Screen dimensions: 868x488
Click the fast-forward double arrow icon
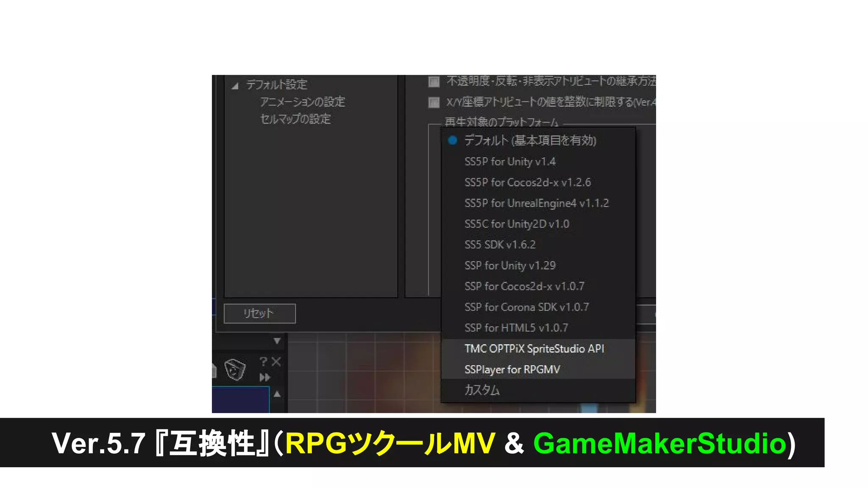265,377
